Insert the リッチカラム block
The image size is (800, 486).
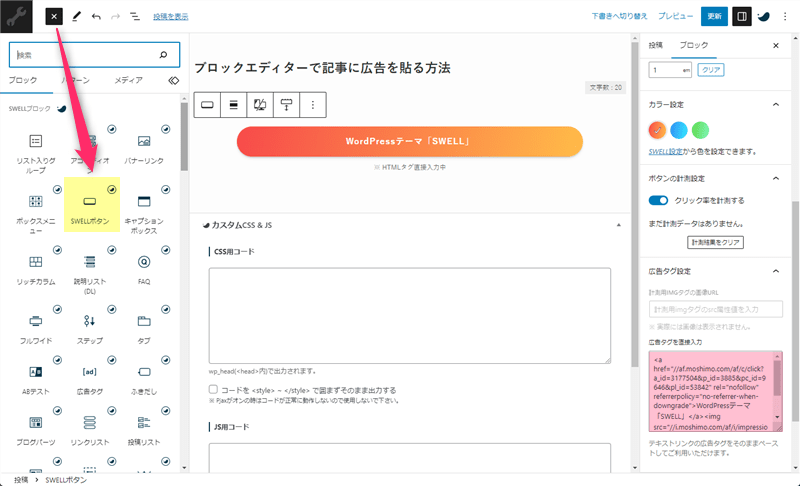(36, 269)
